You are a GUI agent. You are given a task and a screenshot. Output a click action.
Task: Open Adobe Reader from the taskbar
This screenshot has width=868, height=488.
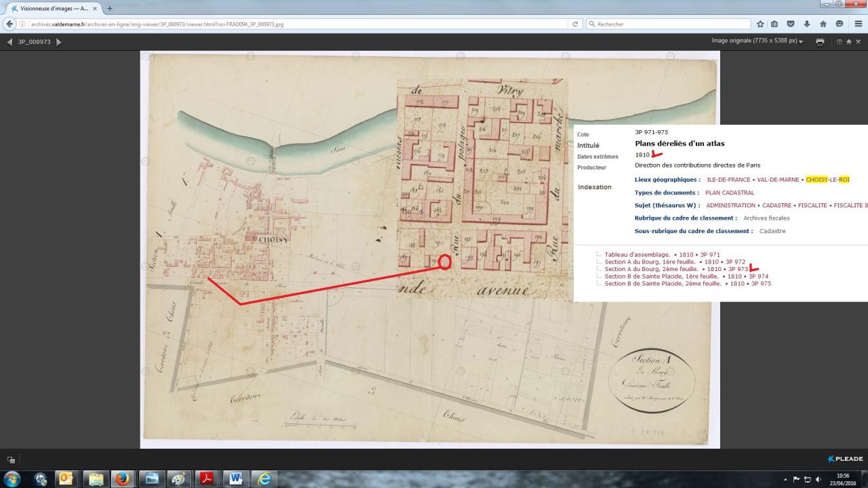[207, 479]
